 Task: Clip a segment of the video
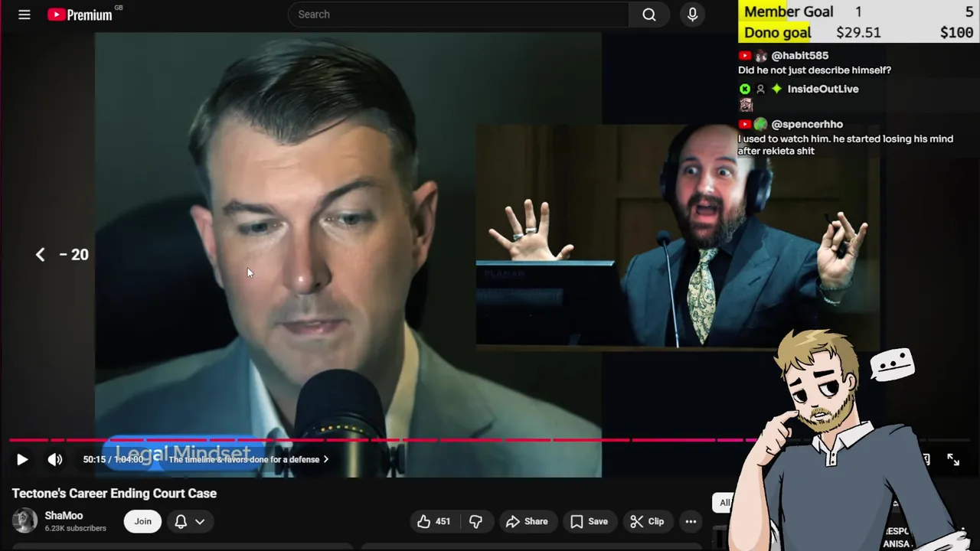648,521
